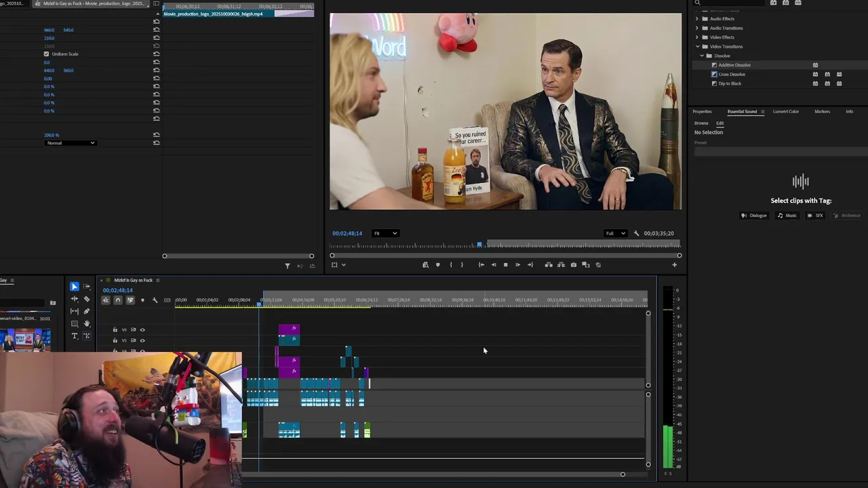
Task: Toggle sync lock on V6 track
Action: tap(133, 330)
